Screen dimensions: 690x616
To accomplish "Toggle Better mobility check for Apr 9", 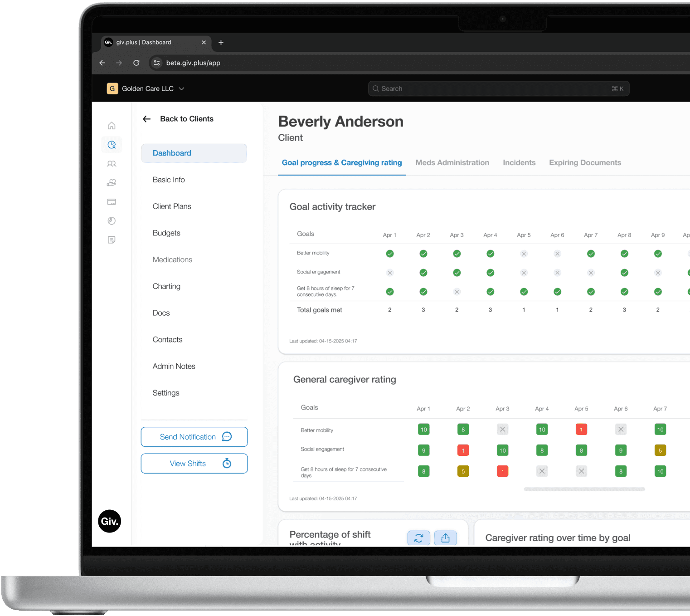I will coord(658,254).
